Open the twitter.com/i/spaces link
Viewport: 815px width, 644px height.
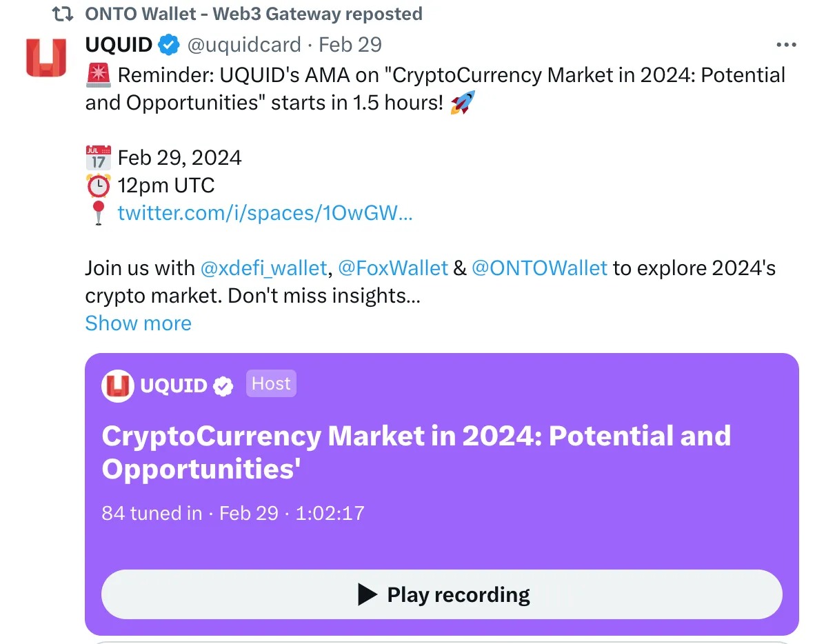pyautogui.click(x=265, y=213)
